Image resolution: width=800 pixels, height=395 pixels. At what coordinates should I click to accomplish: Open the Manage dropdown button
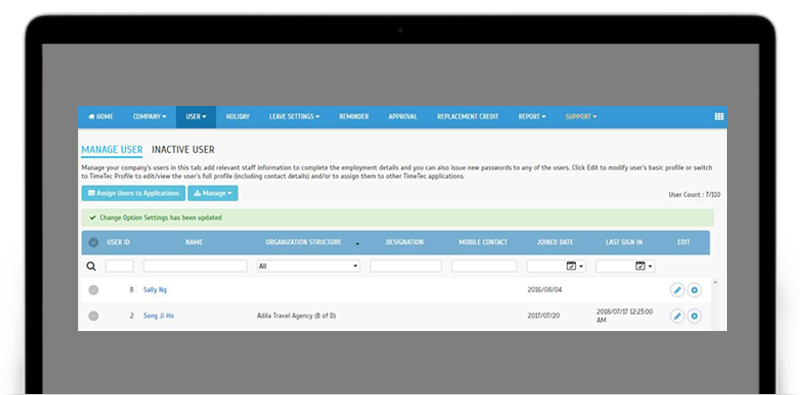(x=213, y=193)
